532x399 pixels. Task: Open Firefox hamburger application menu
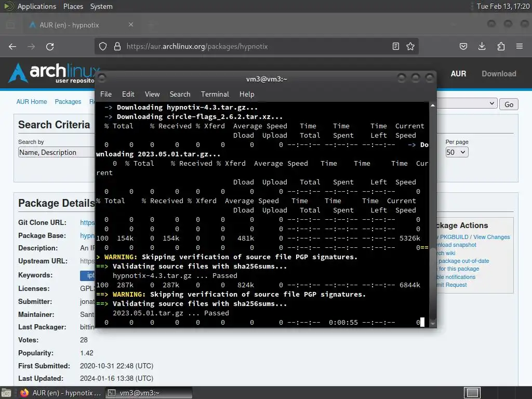click(x=520, y=46)
